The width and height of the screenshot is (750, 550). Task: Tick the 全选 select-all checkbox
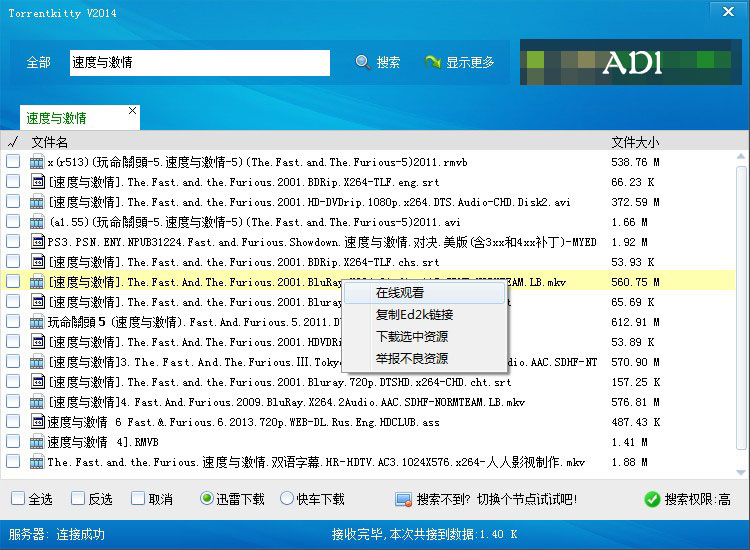[x=17, y=499]
